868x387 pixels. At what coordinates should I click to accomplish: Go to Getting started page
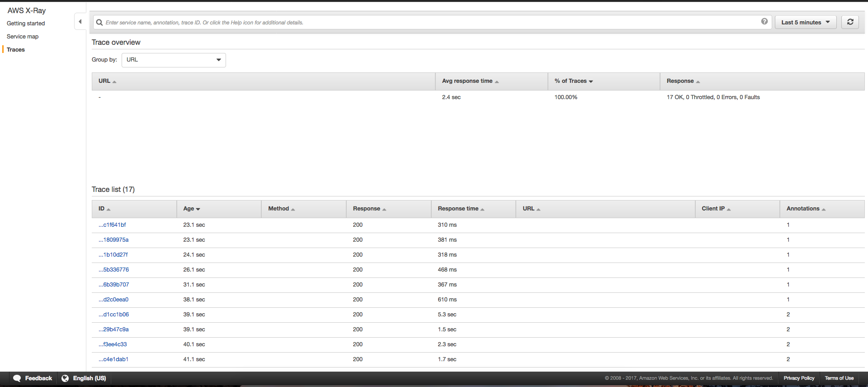pyautogui.click(x=26, y=24)
